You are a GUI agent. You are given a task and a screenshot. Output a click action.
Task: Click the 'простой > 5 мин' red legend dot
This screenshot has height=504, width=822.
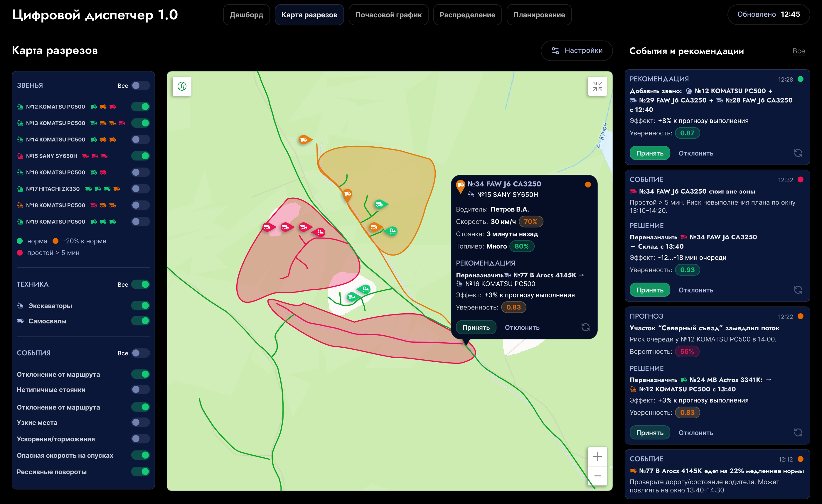click(20, 253)
